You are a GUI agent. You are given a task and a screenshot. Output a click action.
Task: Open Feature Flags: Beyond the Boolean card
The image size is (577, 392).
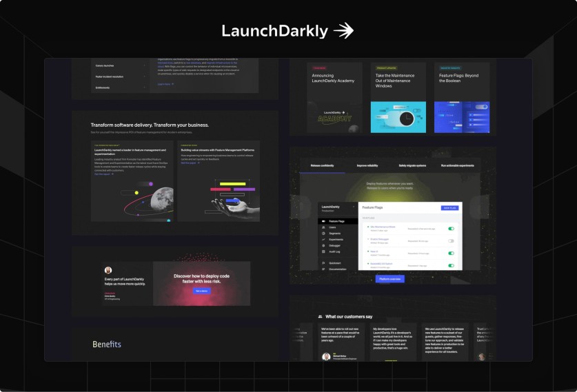462,97
